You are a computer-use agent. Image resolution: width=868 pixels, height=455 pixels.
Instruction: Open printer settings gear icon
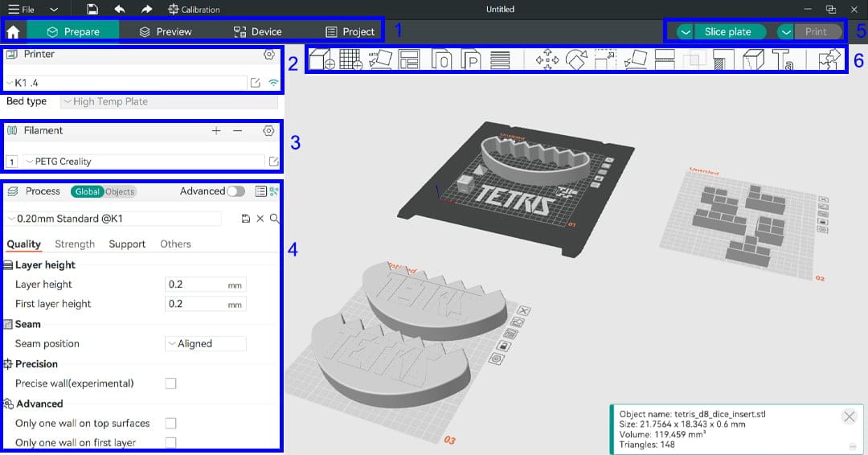269,54
